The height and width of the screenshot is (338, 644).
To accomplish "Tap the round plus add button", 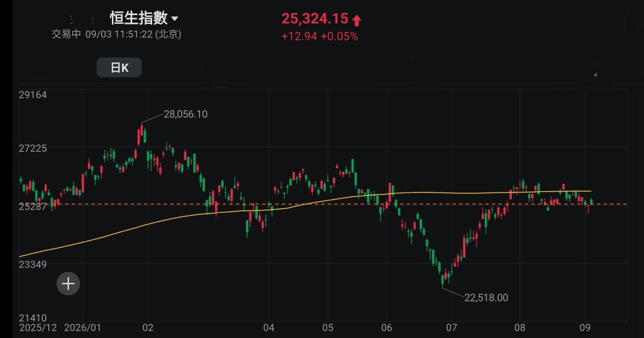I will click(x=68, y=284).
